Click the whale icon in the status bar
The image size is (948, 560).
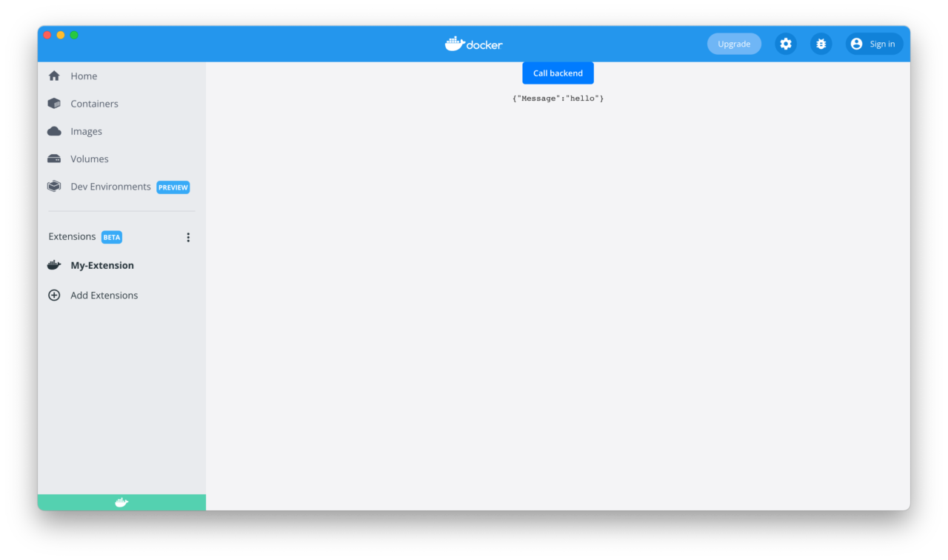point(121,501)
